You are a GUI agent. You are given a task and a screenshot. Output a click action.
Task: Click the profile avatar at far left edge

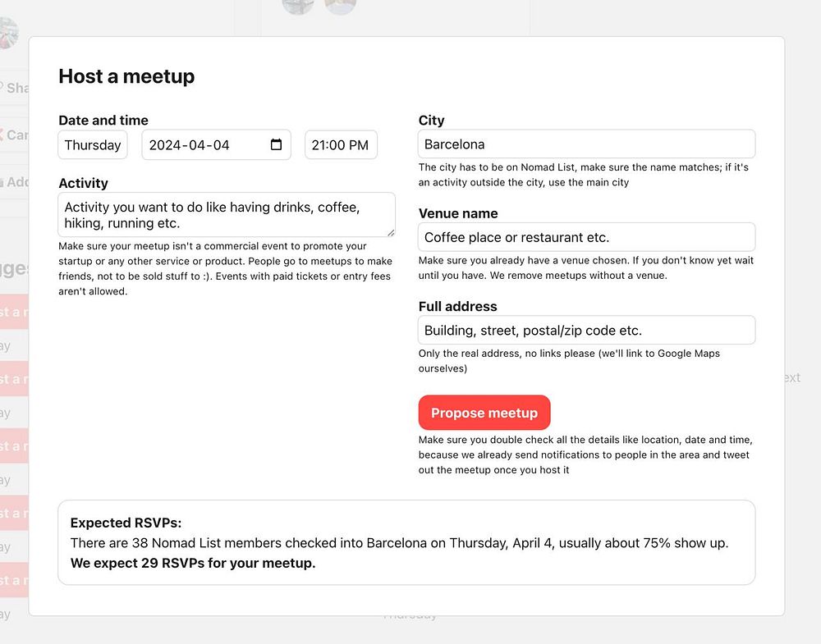[x=8, y=33]
